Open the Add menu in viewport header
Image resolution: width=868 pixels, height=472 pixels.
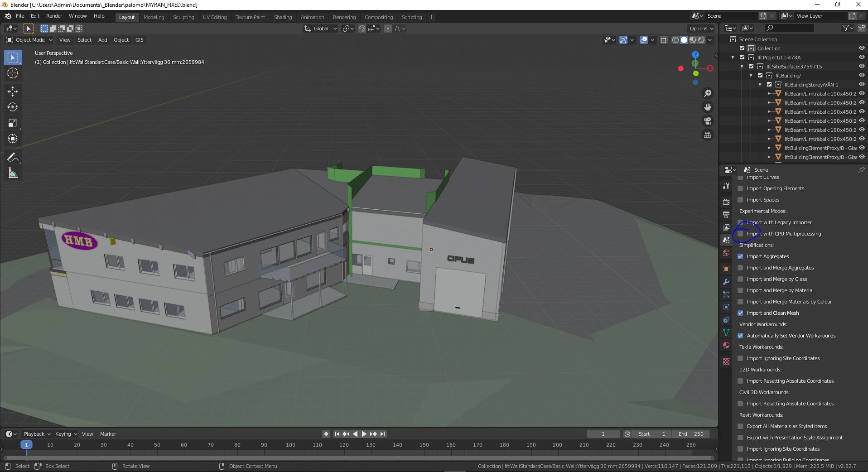103,40
